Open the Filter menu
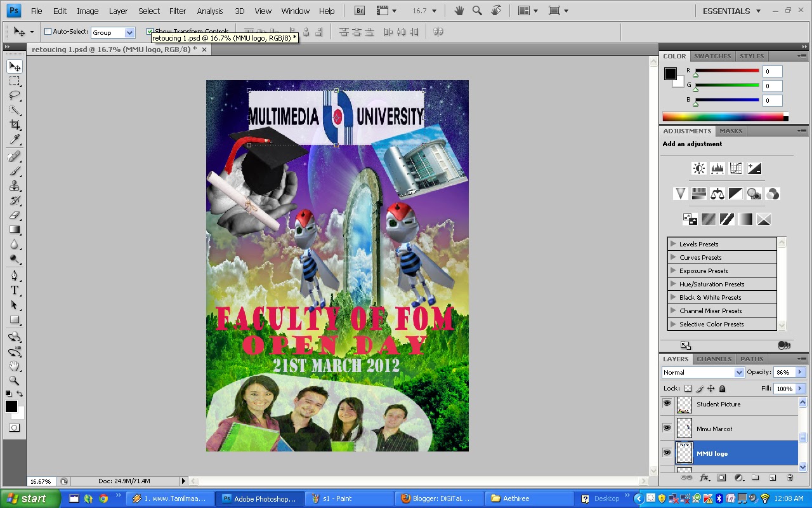Image resolution: width=812 pixels, height=508 pixels. 178,11
